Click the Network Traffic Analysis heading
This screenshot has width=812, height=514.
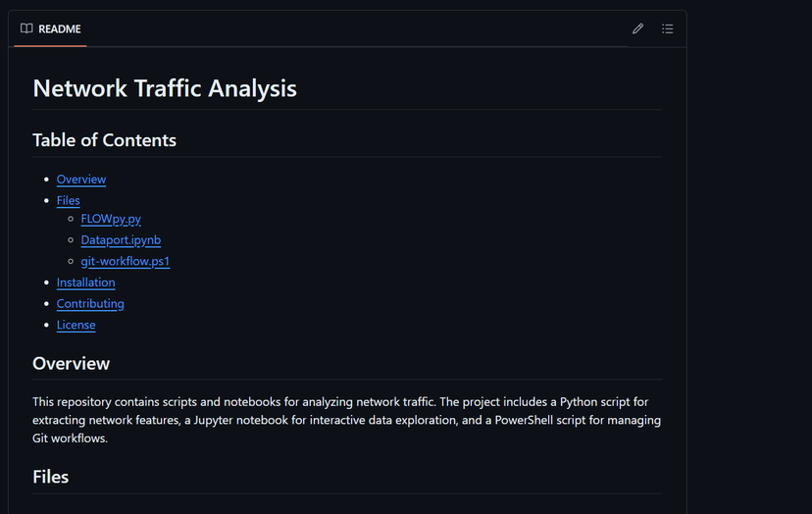tap(165, 88)
